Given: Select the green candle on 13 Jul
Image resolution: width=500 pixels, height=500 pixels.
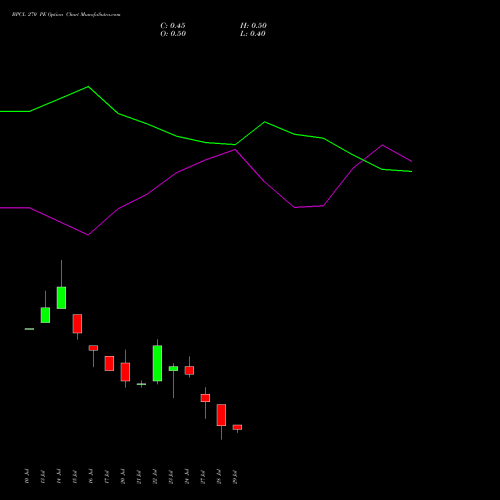Looking at the screenshot, I should coord(45,315).
